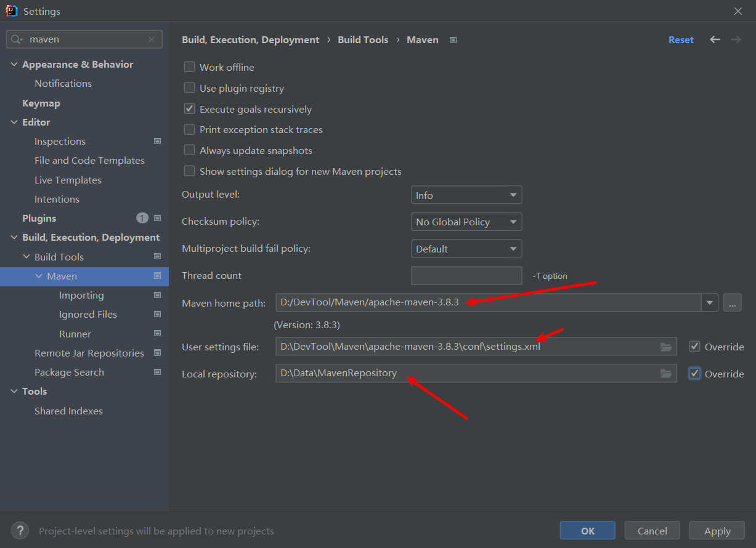Browse for User settings file folder
This screenshot has width=756, height=548.
[x=665, y=347]
